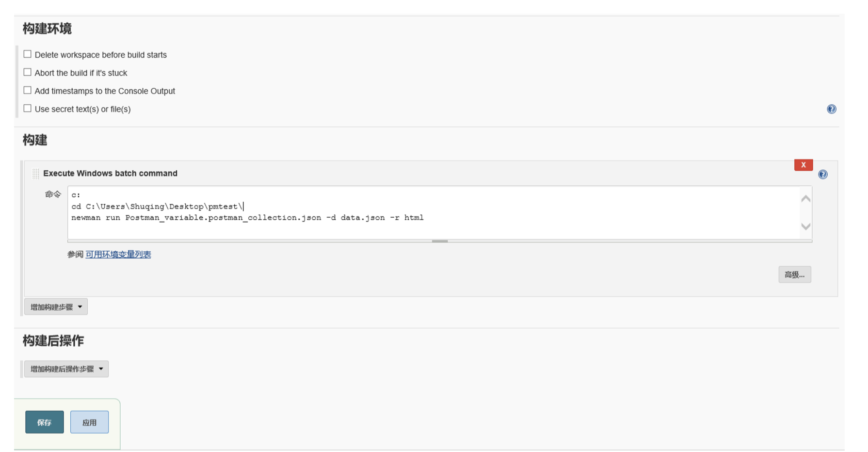This screenshot has width=868, height=452.
Task: Click the command textarea resize handle
Action: (439, 241)
